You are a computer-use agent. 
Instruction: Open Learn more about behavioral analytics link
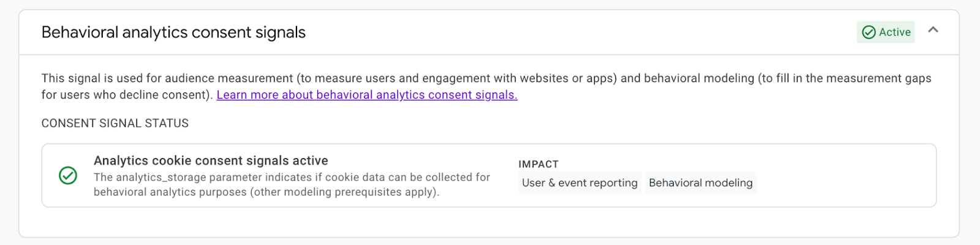coord(367,95)
